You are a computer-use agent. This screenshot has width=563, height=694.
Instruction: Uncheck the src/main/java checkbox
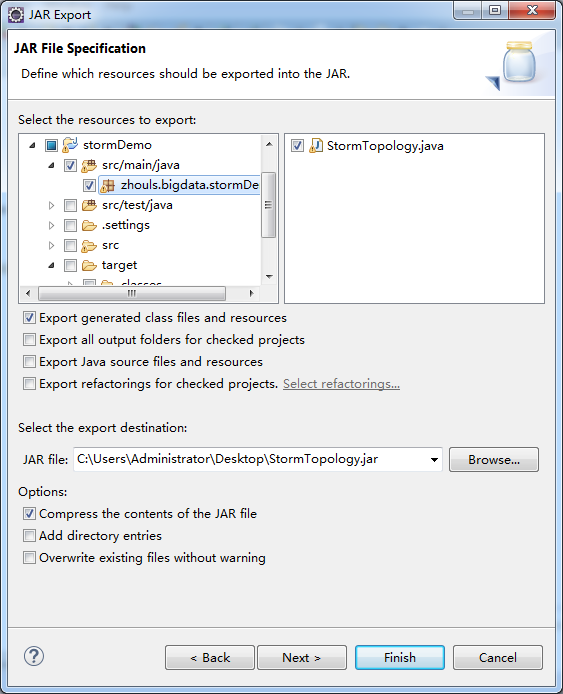click(70, 166)
